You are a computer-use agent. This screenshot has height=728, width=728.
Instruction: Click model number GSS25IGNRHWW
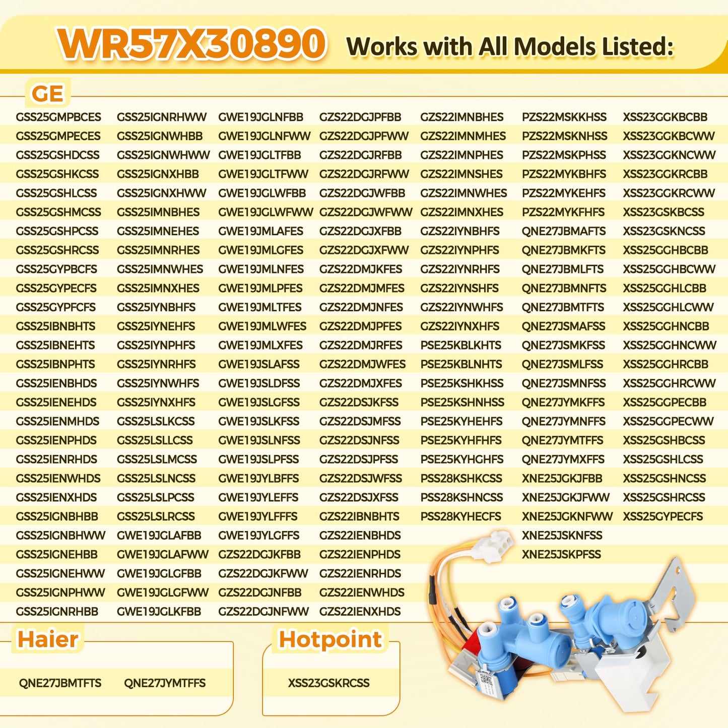162,117
